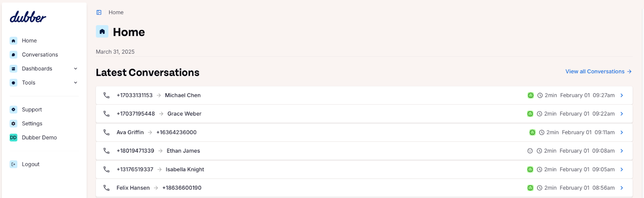The image size is (644, 198).
Task: Click View all Conversations link
Action: point(599,72)
